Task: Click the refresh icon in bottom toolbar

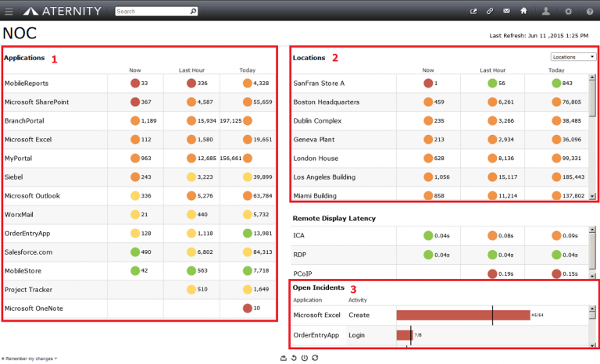Action: pyautogui.click(x=315, y=358)
